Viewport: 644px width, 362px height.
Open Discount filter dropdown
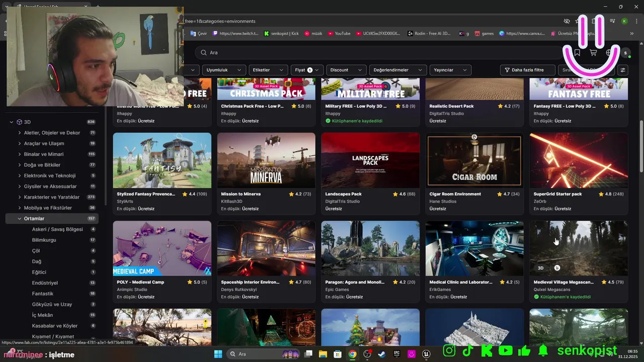[x=346, y=70]
